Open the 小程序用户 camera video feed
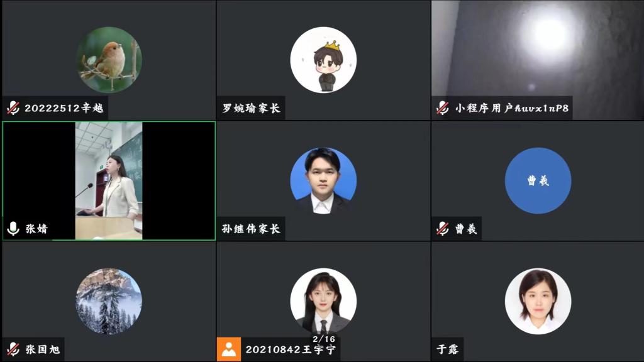 pyautogui.click(x=538, y=60)
